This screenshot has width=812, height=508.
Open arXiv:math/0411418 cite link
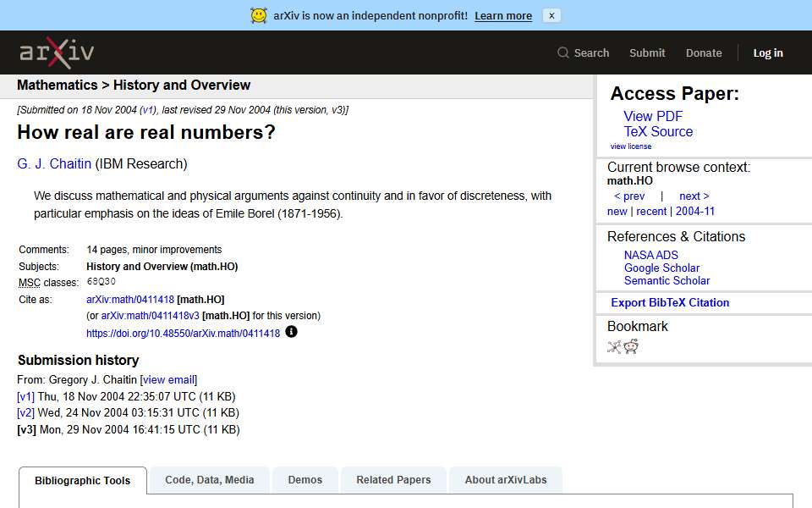click(x=130, y=300)
